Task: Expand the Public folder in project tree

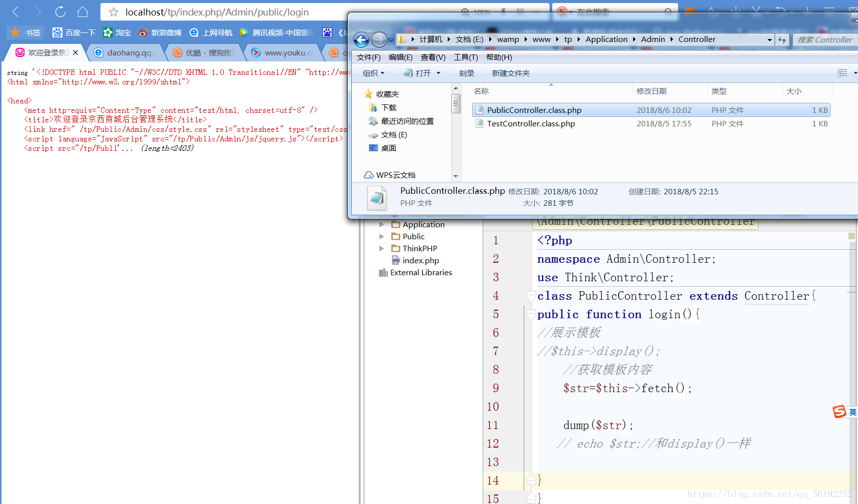Action: click(x=382, y=236)
